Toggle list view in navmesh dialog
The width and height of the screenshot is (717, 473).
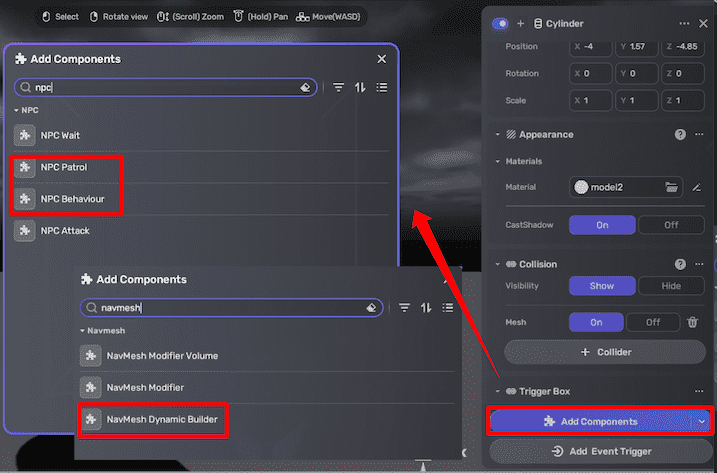point(448,308)
